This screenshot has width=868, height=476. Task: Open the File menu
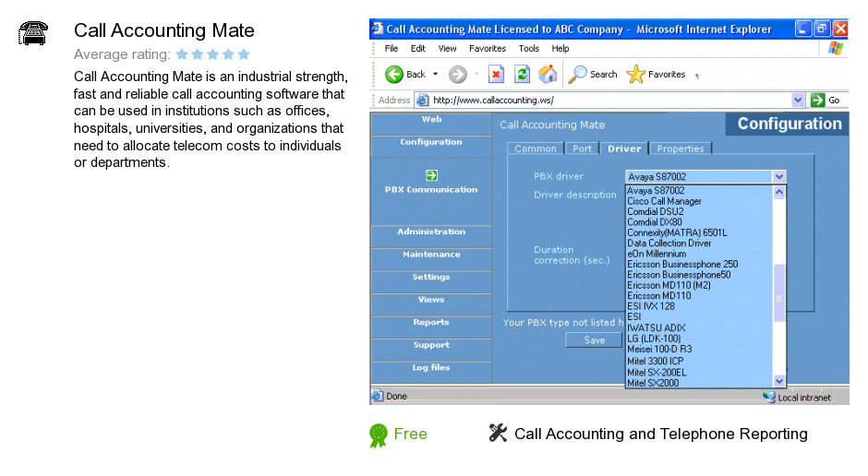(392, 49)
